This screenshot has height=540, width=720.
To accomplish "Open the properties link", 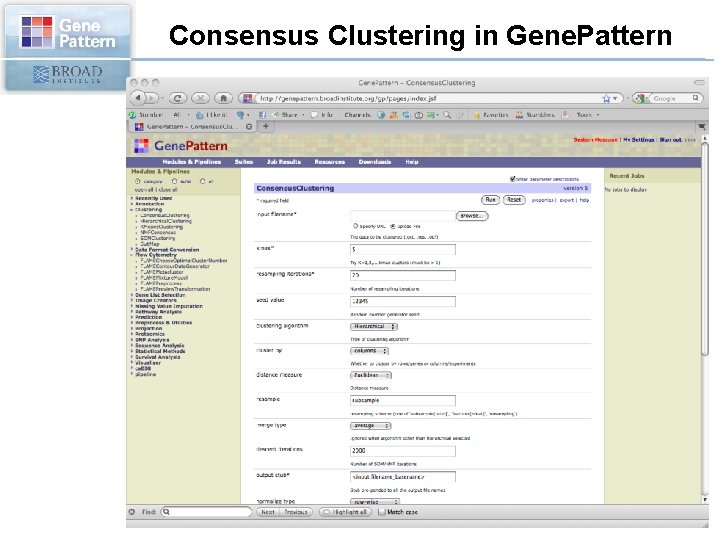I will [542, 200].
